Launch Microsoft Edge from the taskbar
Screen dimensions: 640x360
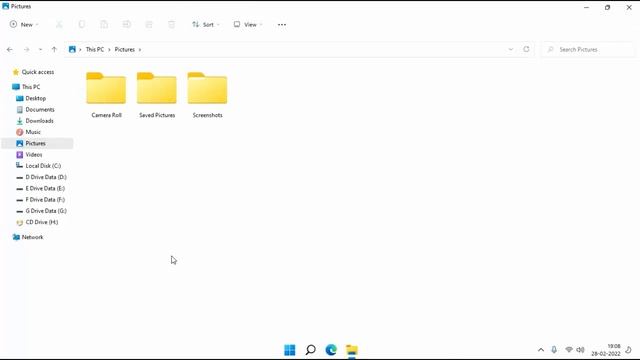click(331, 350)
